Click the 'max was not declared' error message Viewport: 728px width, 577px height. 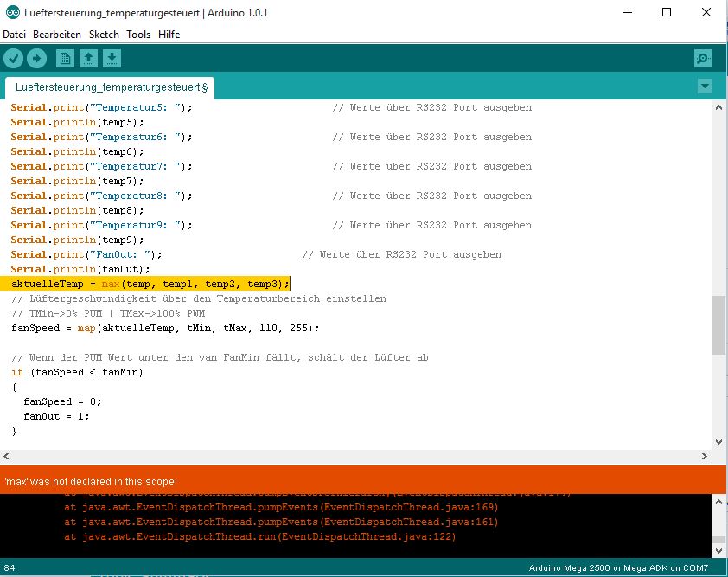(x=89, y=482)
